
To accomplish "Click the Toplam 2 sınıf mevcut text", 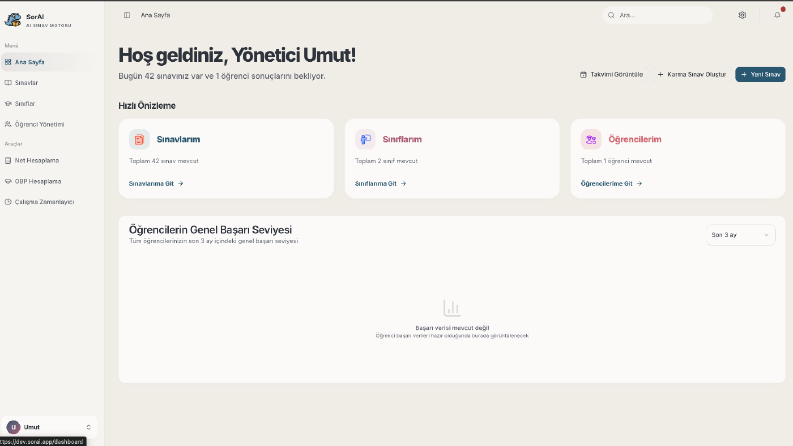I will click(386, 161).
